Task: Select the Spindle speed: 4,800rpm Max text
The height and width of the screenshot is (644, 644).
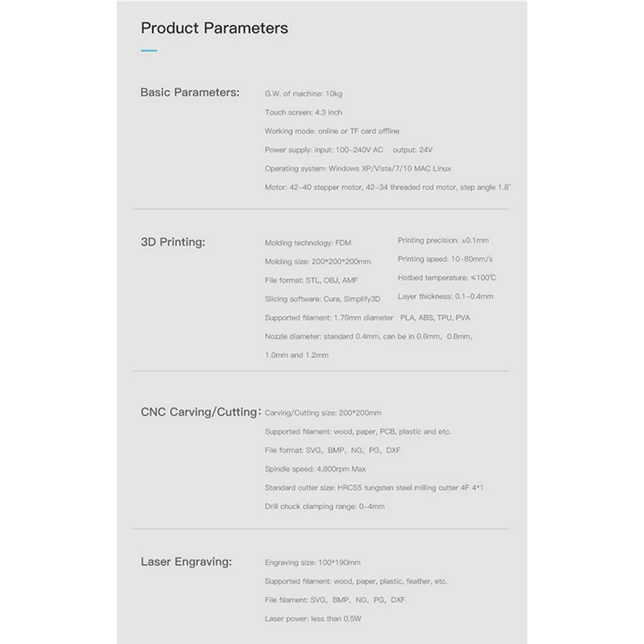Action: (315, 469)
